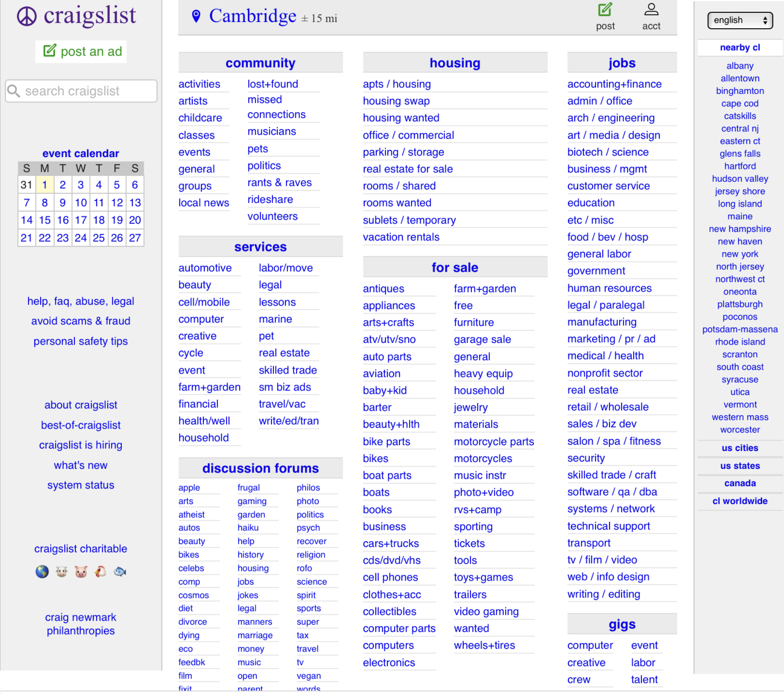Click the post pencil icon in header
This screenshot has height=694, width=784.
coord(605,10)
